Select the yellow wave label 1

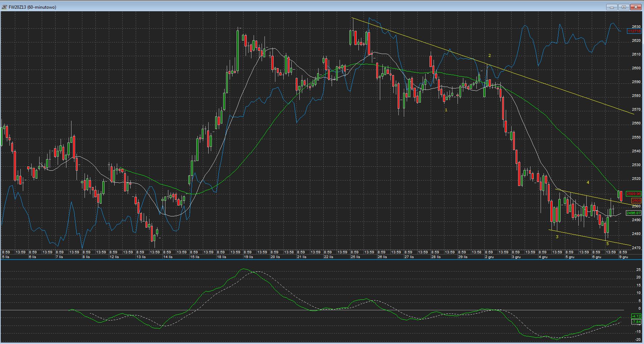[x=446, y=110]
